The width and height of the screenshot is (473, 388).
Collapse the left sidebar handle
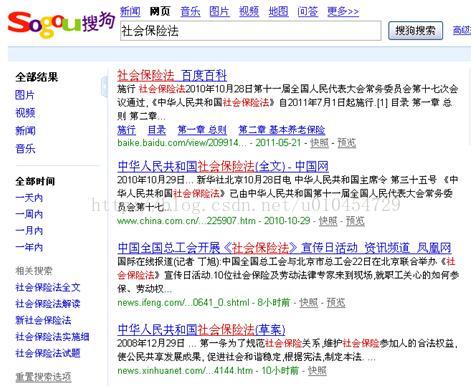[x=104, y=86]
